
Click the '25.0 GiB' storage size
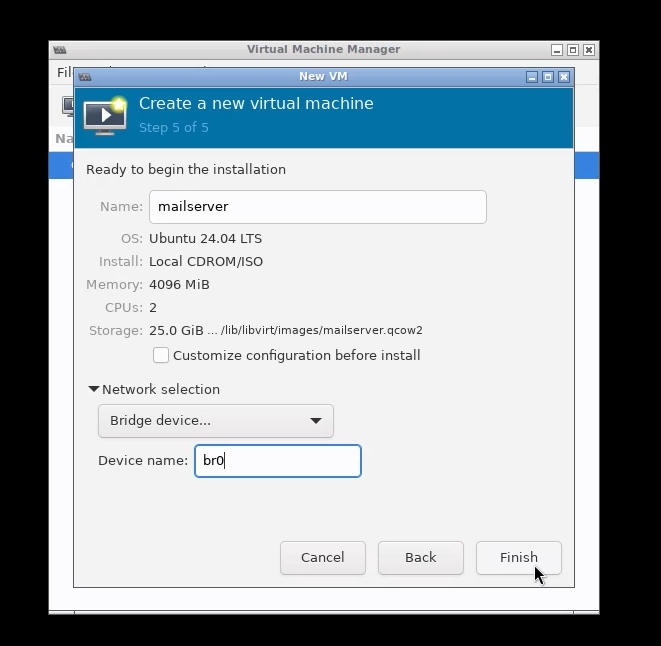(x=176, y=330)
